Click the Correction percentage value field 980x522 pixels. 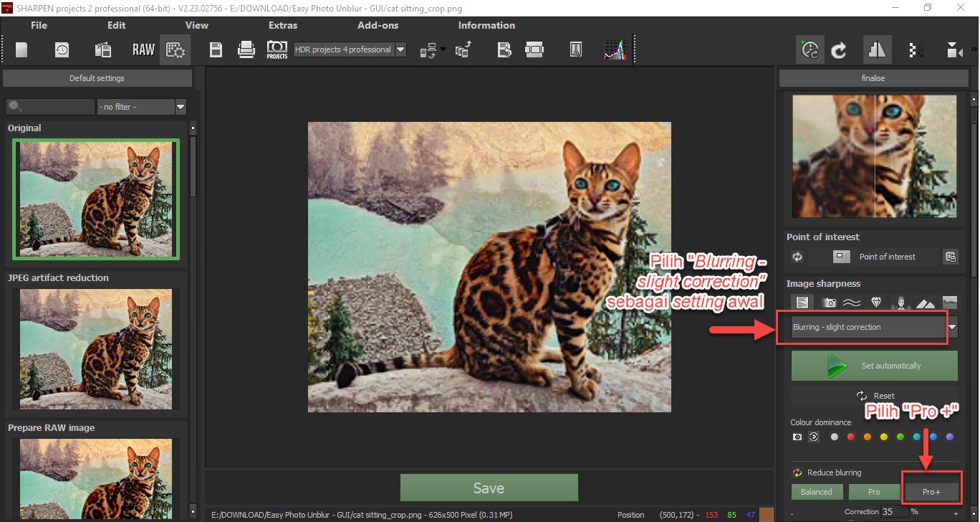894,512
